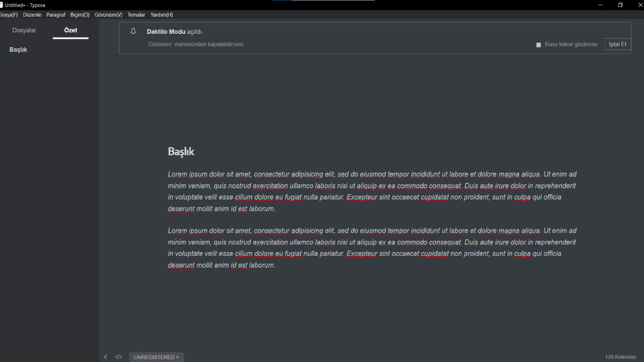Toggle source code mode icon in status bar
This screenshot has width=644, height=362.
tap(119, 357)
